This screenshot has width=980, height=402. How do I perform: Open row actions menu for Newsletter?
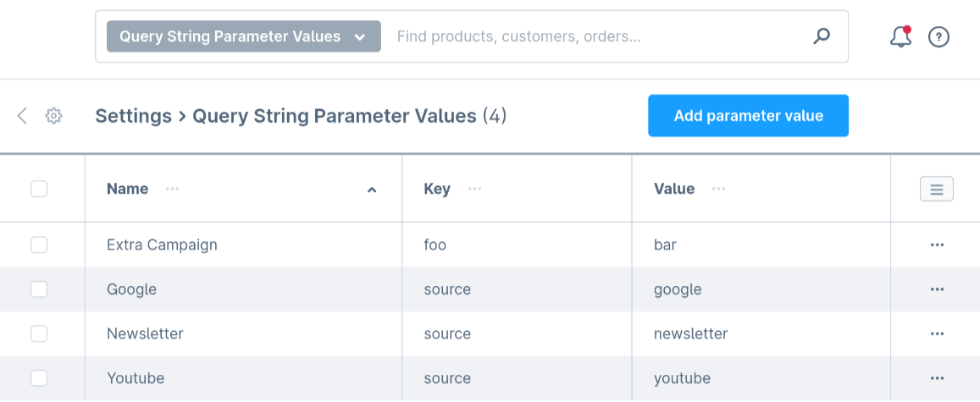tap(937, 333)
